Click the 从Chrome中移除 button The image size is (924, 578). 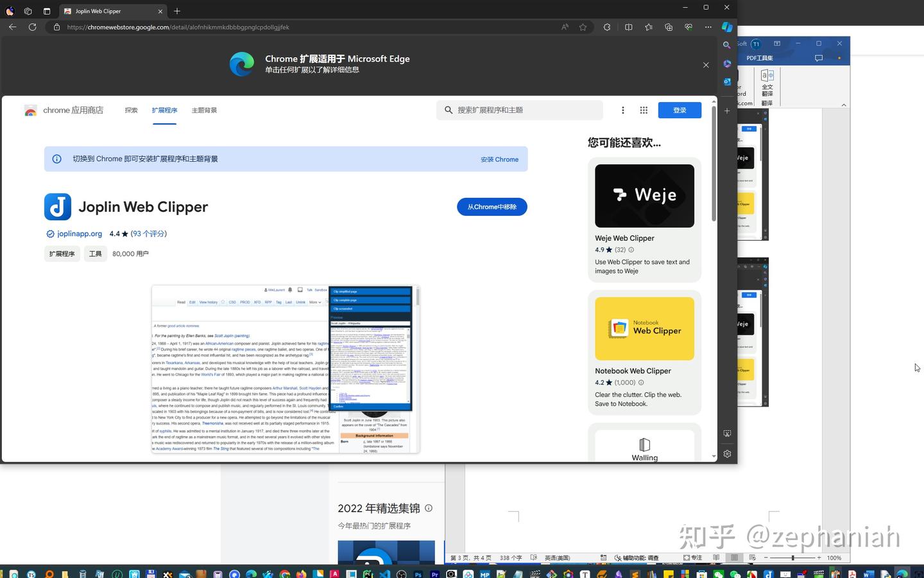point(492,207)
